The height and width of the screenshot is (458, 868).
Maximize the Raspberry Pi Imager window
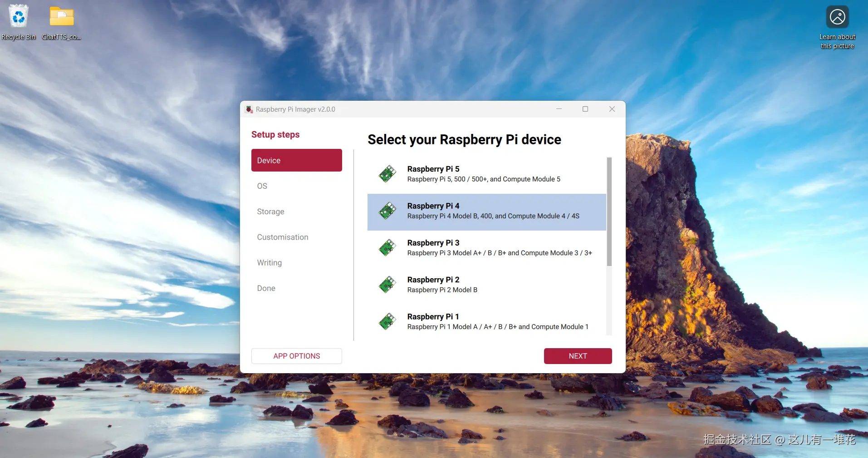[x=585, y=109]
